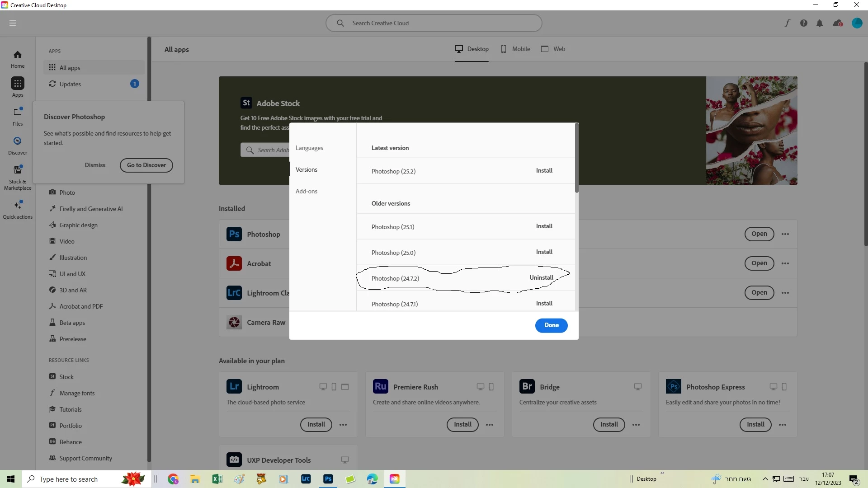Go to Home in left sidebar
This screenshot has height=488, width=868.
click(18, 59)
